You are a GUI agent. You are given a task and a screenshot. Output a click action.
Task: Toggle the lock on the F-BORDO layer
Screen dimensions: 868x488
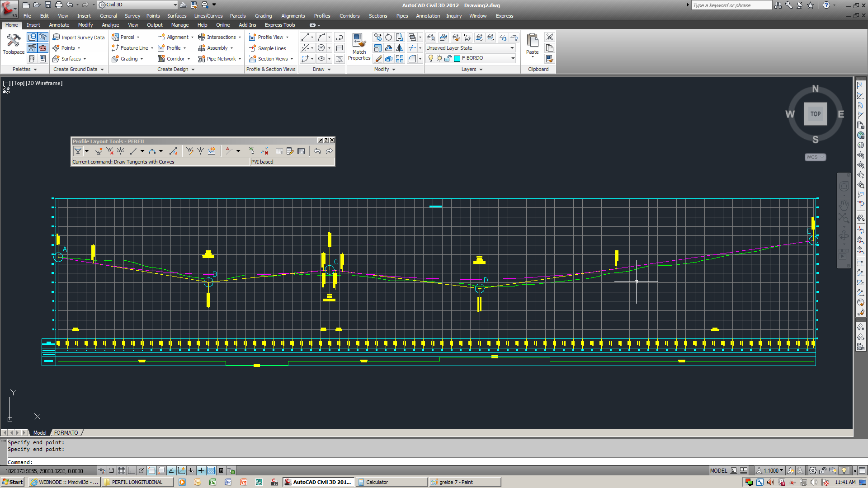point(448,58)
